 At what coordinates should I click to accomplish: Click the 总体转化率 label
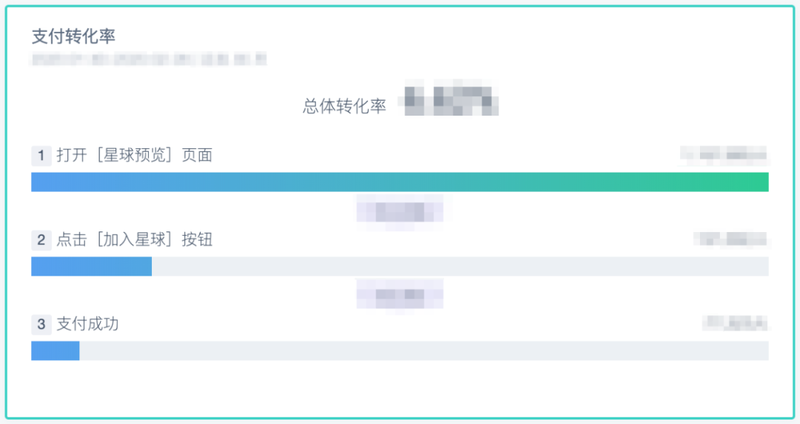(x=344, y=106)
